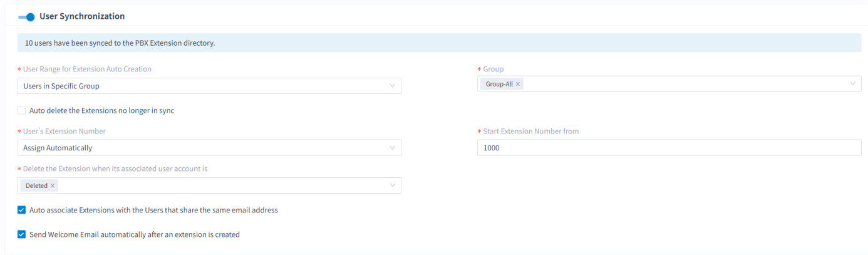The width and height of the screenshot is (868, 255).
Task: Uncheck Send Welcome Email automatically checkbox
Action: click(x=22, y=234)
